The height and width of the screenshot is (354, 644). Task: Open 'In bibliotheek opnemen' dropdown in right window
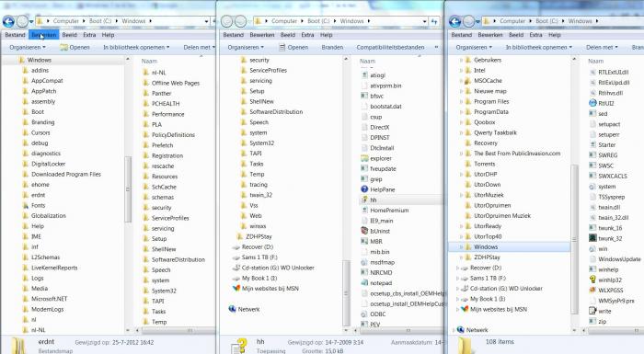538,47
